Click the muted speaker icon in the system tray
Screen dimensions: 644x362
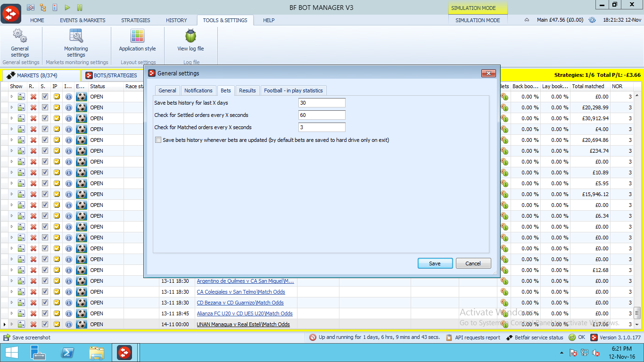(596, 353)
